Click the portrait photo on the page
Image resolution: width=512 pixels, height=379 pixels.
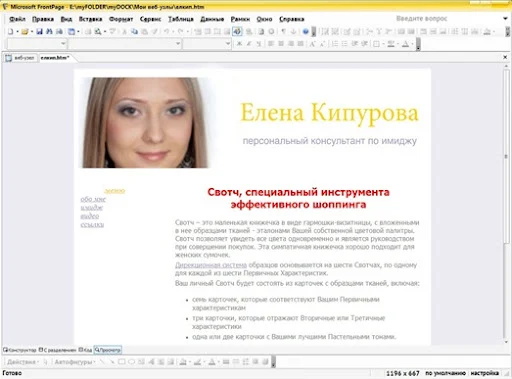tap(145, 122)
